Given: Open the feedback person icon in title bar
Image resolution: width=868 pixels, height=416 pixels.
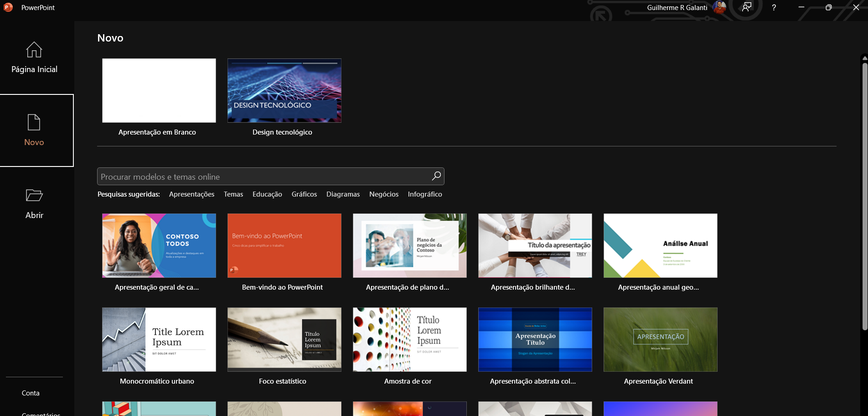Looking at the screenshot, I should [x=747, y=7].
